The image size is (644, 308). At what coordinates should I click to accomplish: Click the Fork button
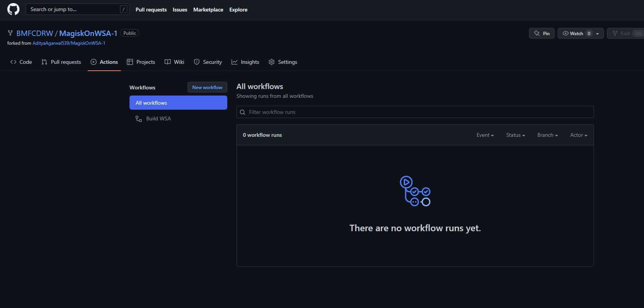625,33
